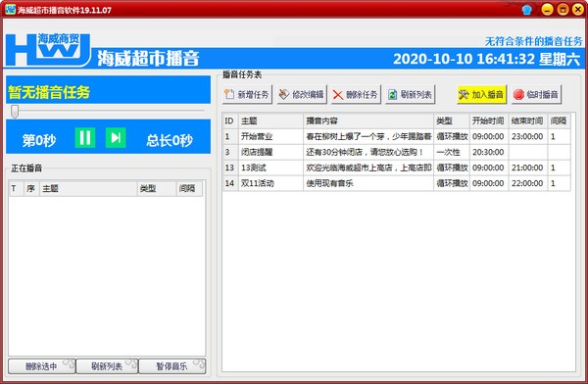Screen dimensions: 588x384
Task: Click the 21:00:00 end time cell
Action: pos(527,168)
